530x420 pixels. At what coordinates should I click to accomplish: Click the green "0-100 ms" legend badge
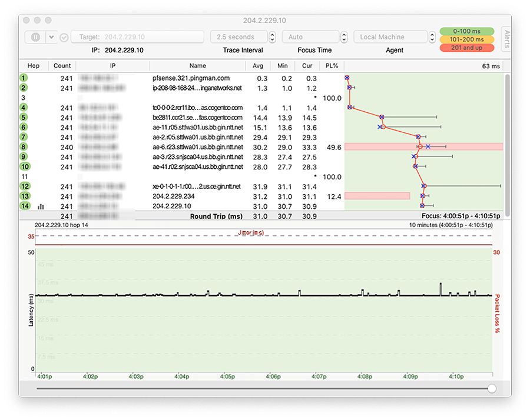[x=467, y=30]
